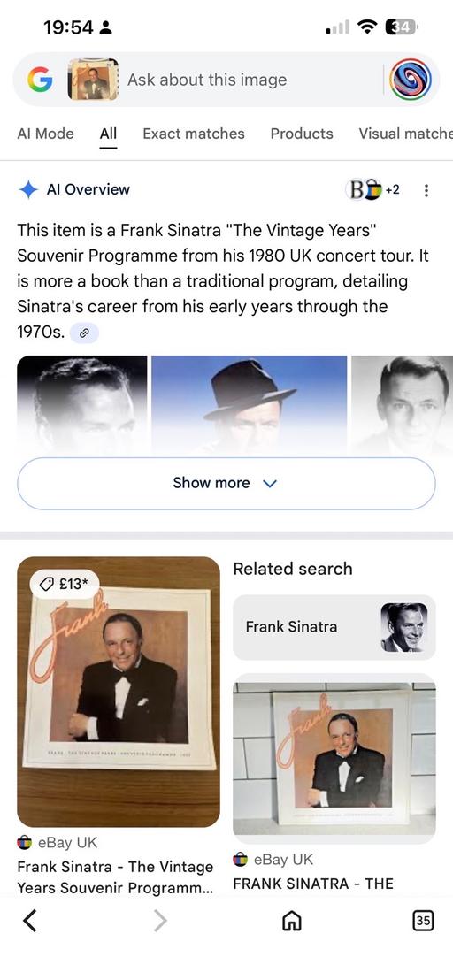Tap the Google logo icon
This screenshot has height=980, width=453.
pyautogui.click(x=39, y=80)
